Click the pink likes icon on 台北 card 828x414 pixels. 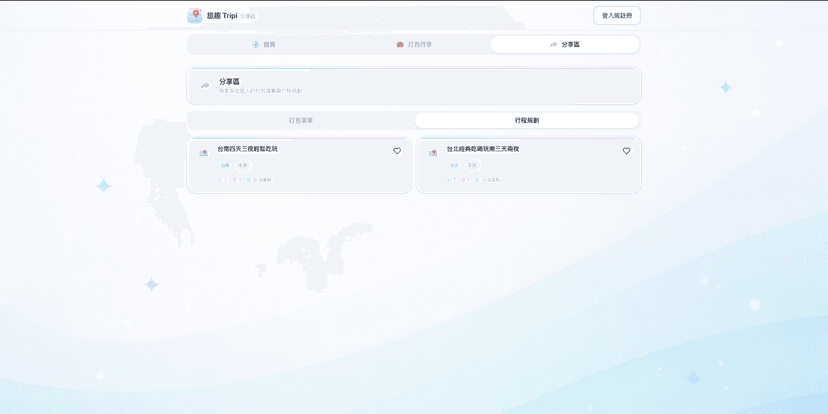tap(463, 180)
